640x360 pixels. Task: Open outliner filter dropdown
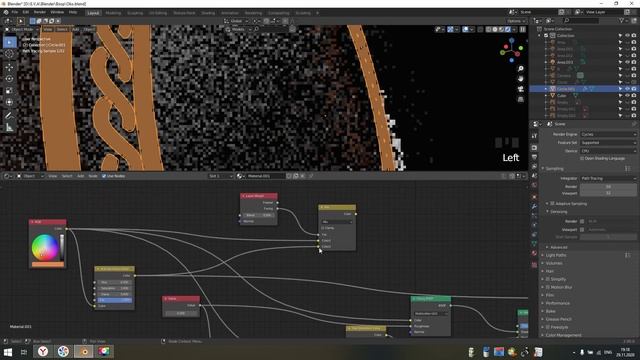click(624, 20)
